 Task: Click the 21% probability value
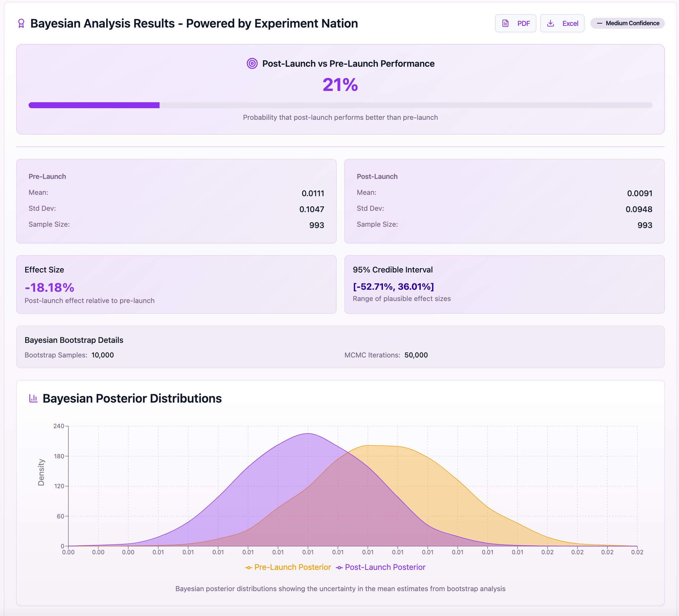click(340, 85)
